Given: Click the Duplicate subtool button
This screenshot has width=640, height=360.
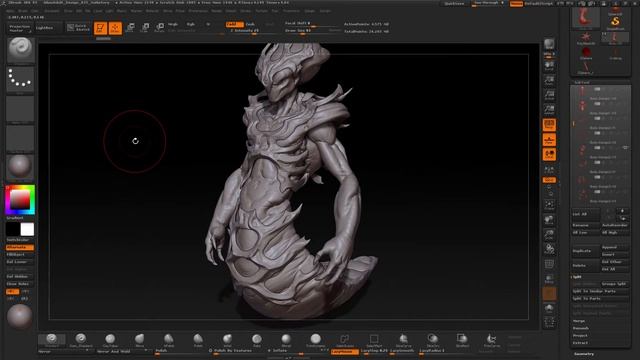Looking at the screenshot, I should pyautogui.click(x=586, y=251).
